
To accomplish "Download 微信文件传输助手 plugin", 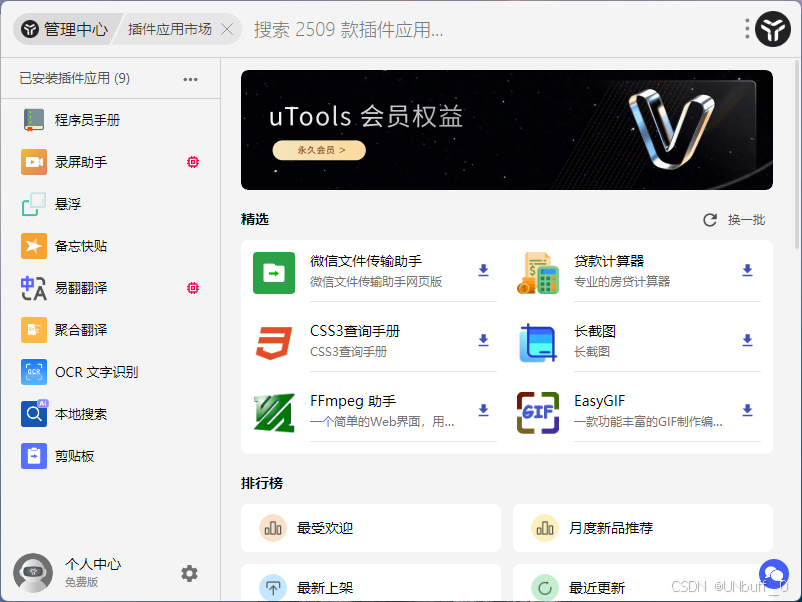I will click(x=483, y=270).
